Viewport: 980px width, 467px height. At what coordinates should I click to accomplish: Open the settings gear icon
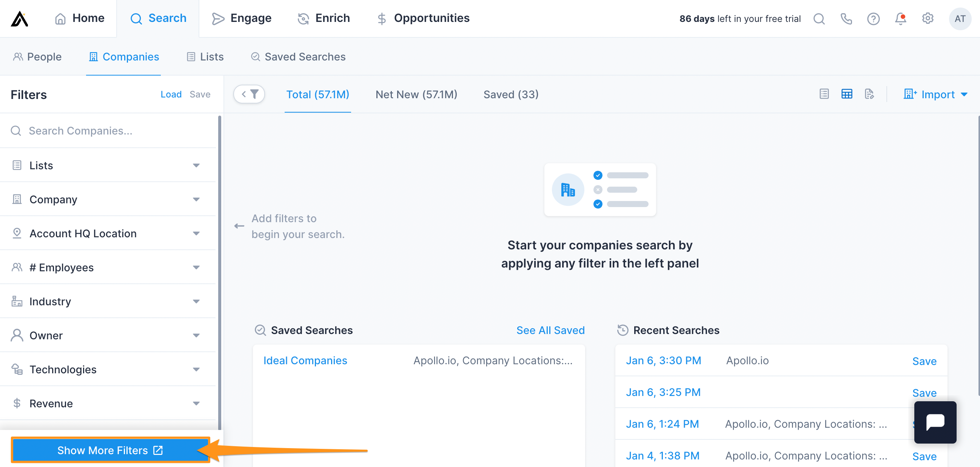click(928, 19)
